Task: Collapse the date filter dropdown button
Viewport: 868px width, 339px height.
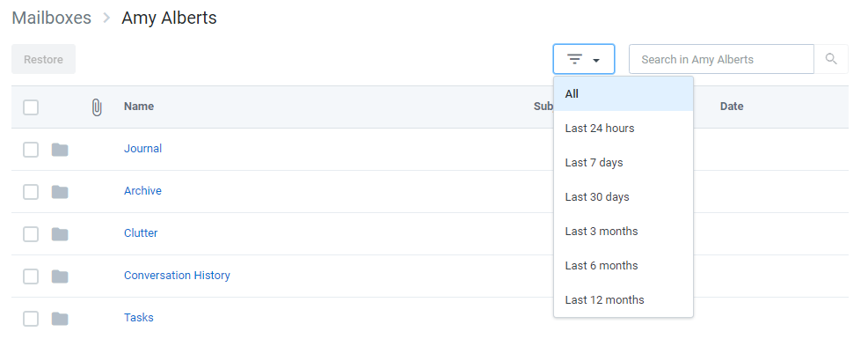Action: pos(583,59)
